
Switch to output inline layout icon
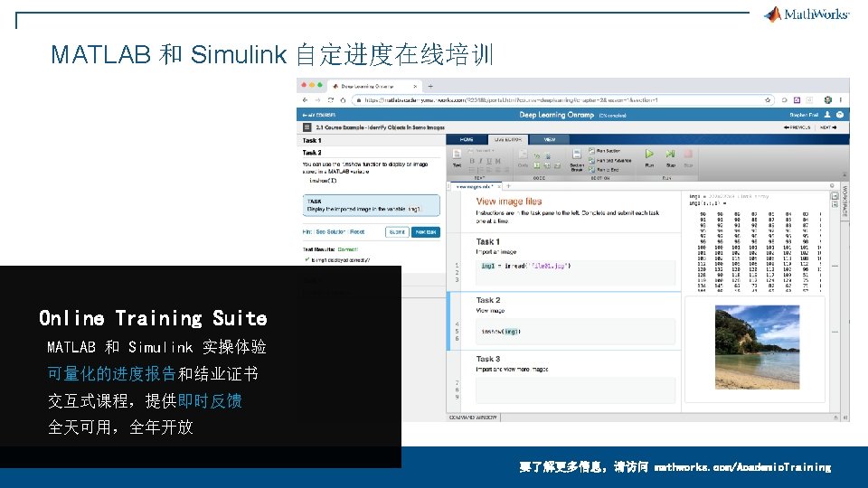[835, 204]
